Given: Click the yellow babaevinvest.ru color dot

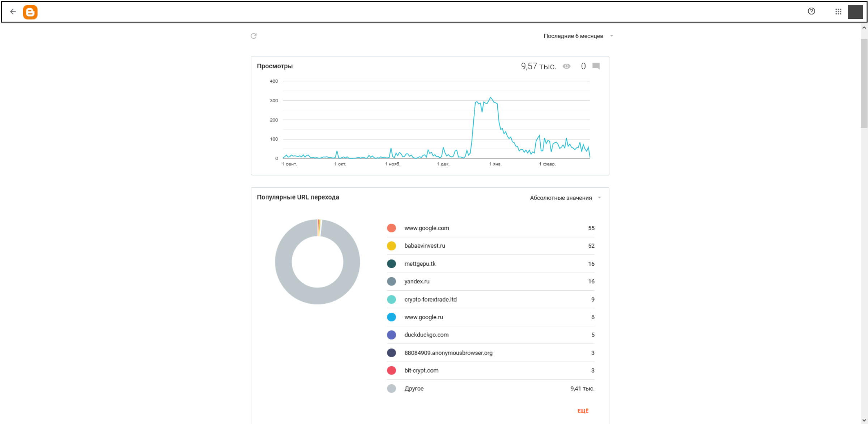Looking at the screenshot, I should pos(391,246).
